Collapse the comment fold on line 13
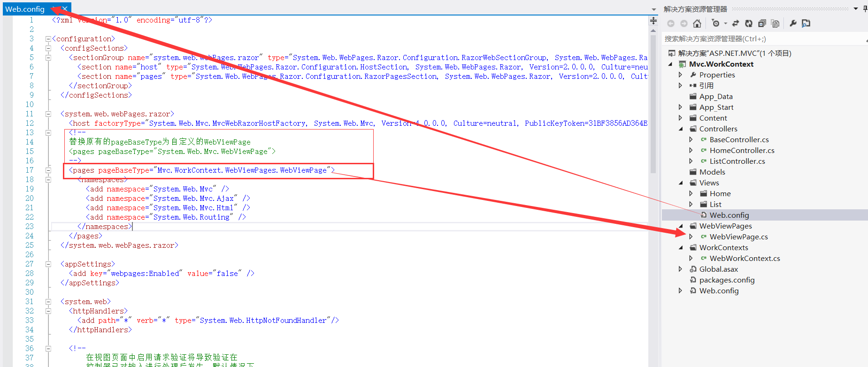 (48, 133)
